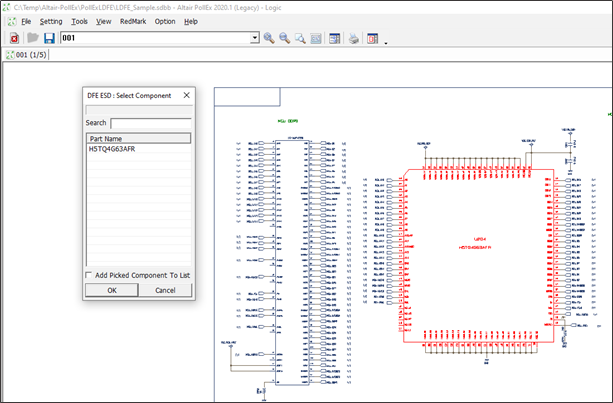The image size is (613, 403).
Task: Click the blue save disk icon
Action: coord(49,38)
